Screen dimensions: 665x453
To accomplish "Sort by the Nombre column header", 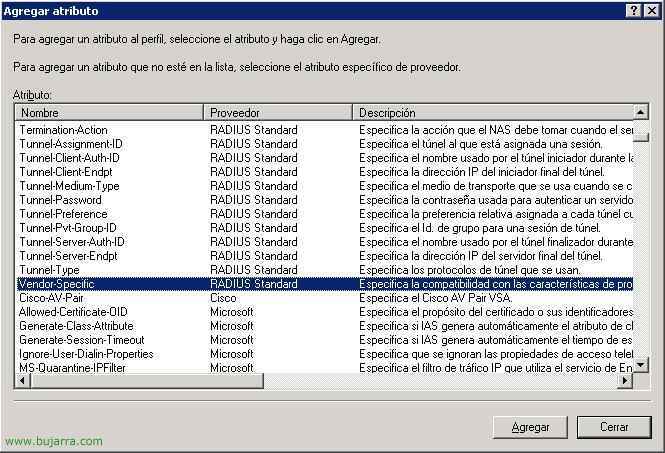I will (x=109, y=113).
